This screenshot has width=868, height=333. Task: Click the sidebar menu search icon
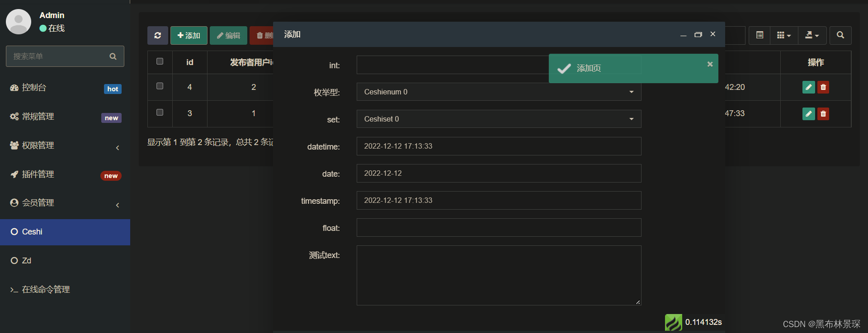(x=113, y=56)
